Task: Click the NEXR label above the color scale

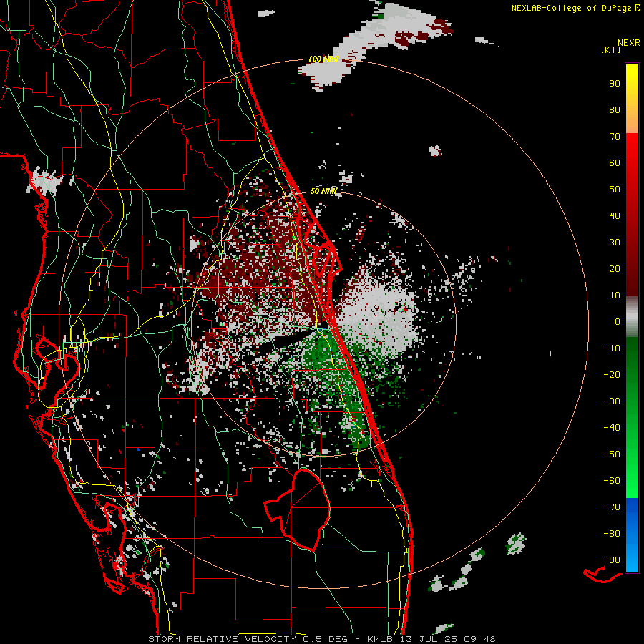Action: (x=628, y=43)
